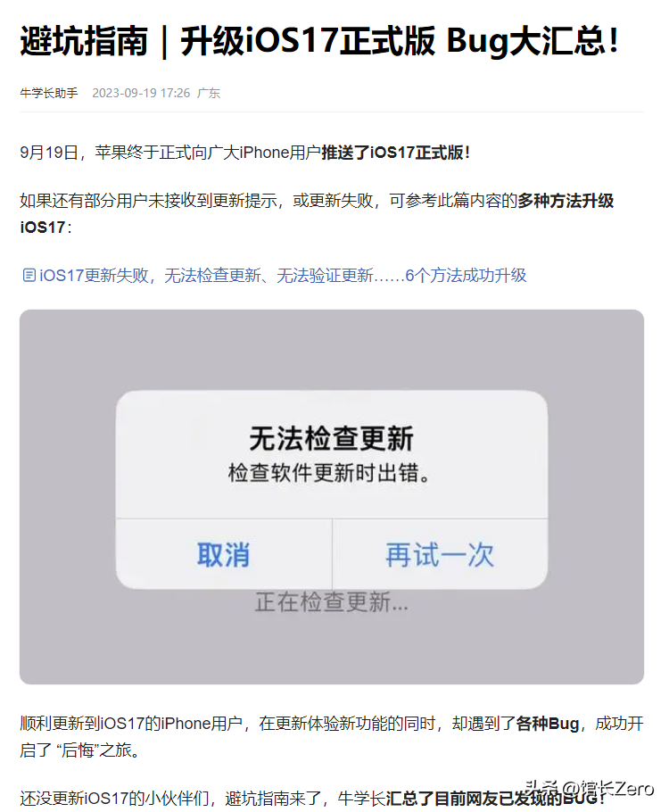Click the publish date 2023-09-19 17:26
Viewport: 669px width, 812px height.
pos(141,93)
